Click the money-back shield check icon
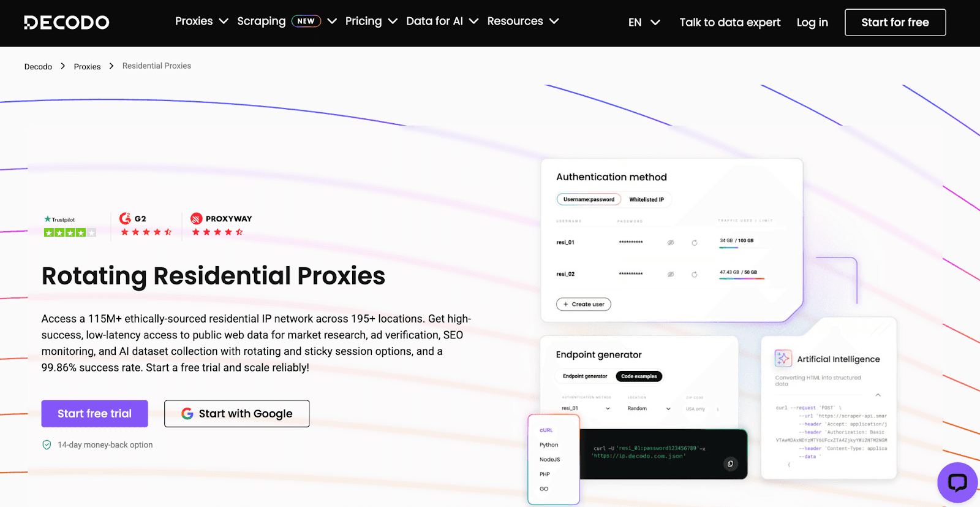This screenshot has width=980, height=507. point(47,445)
